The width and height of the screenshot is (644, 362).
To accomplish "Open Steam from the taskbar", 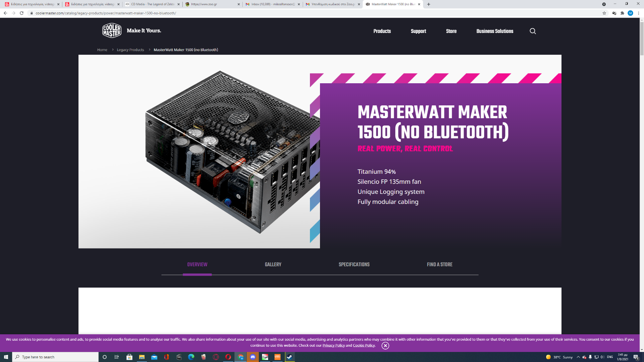I will (x=289, y=357).
